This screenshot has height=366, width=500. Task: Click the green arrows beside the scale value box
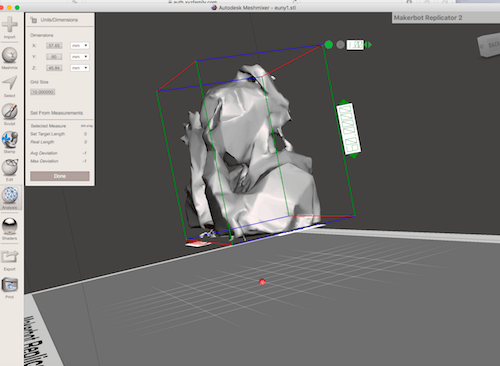(368, 45)
